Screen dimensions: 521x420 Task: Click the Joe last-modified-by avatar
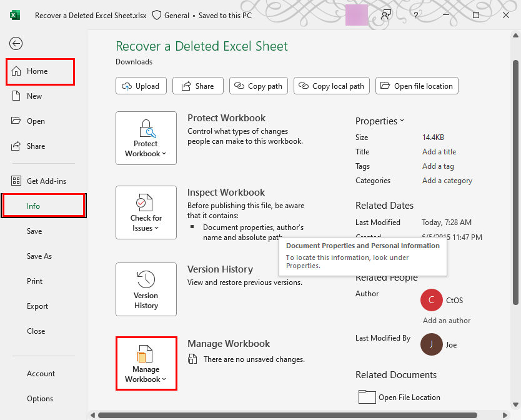click(431, 344)
